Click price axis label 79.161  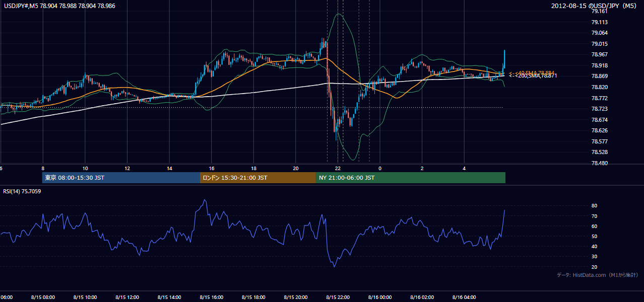(x=599, y=11)
